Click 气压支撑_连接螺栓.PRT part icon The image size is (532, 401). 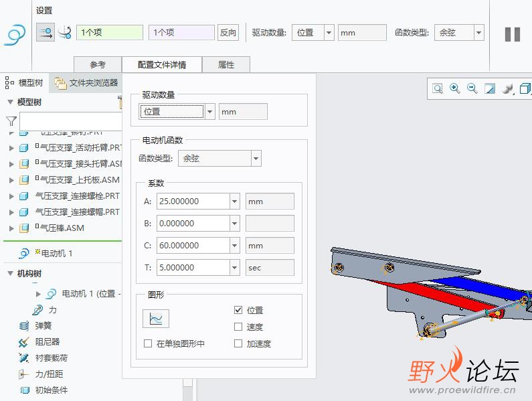[x=23, y=196]
